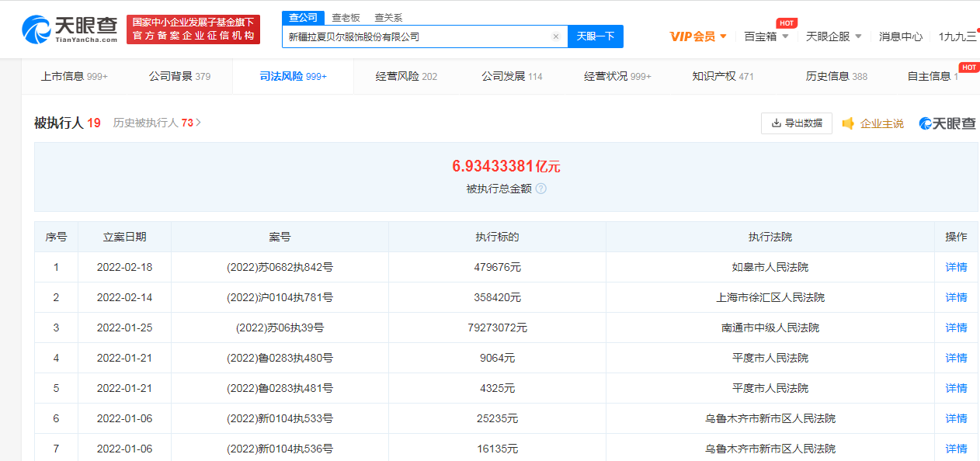Click the 天眼查 logo beside 企业主说
The width and height of the screenshot is (980, 461).
[947, 123]
